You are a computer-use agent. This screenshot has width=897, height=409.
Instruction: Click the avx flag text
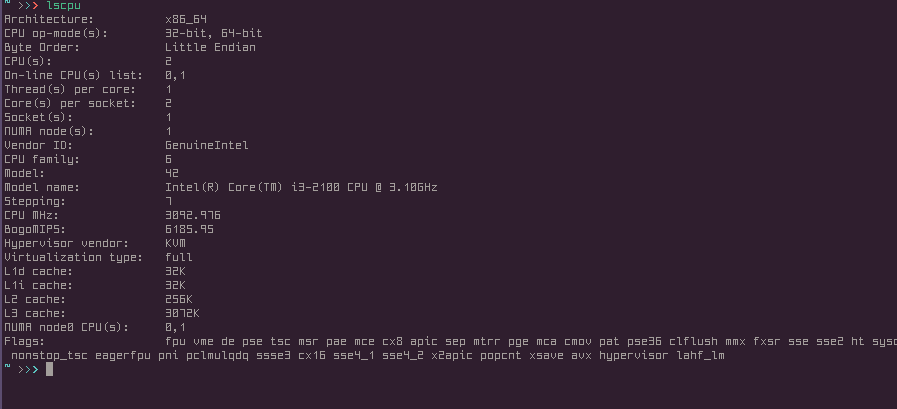click(x=581, y=355)
